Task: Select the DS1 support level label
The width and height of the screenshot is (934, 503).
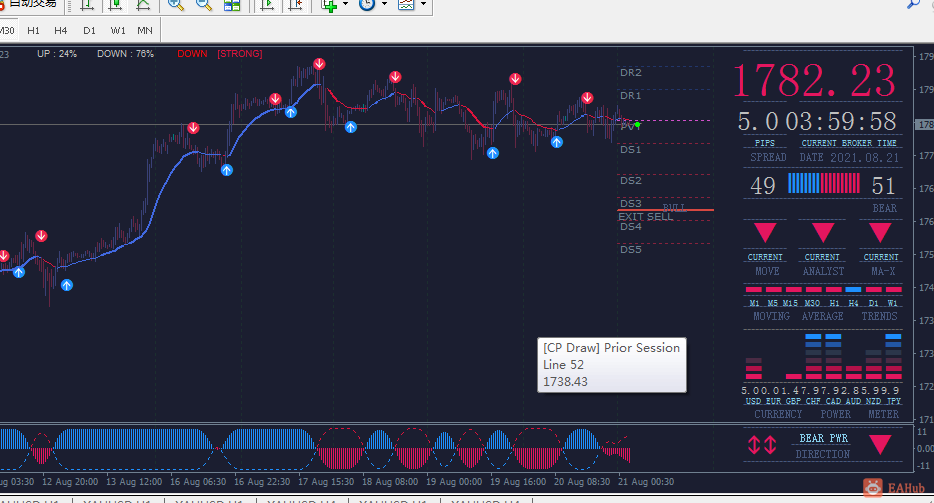Action: point(631,150)
